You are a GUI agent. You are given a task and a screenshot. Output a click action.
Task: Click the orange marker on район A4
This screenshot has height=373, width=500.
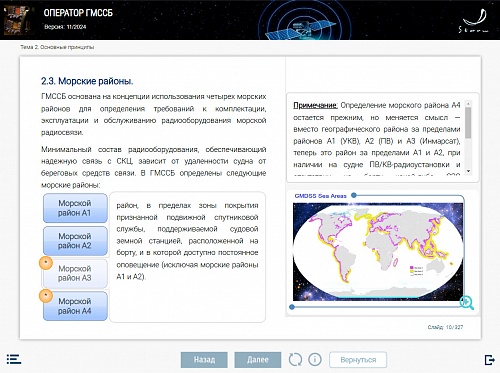coord(46,296)
